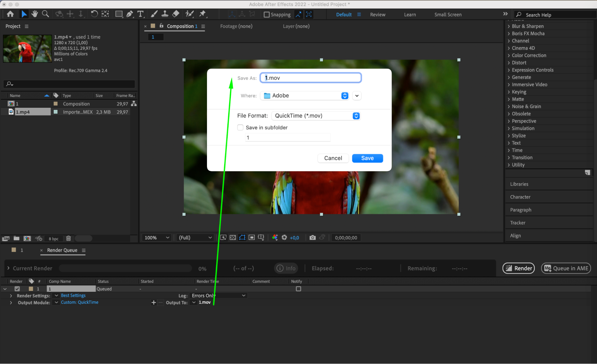
Task: Choose the Type text tool
Action: (x=140, y=14)
